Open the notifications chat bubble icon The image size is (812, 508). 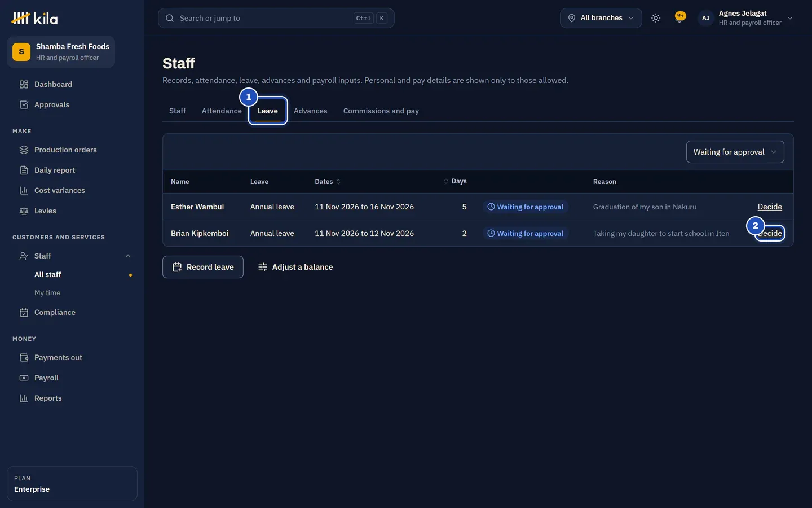(x=680, y=17)
